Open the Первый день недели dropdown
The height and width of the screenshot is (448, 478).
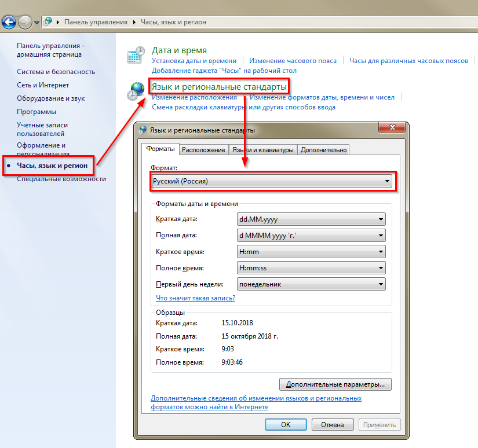tap(311, 284)
